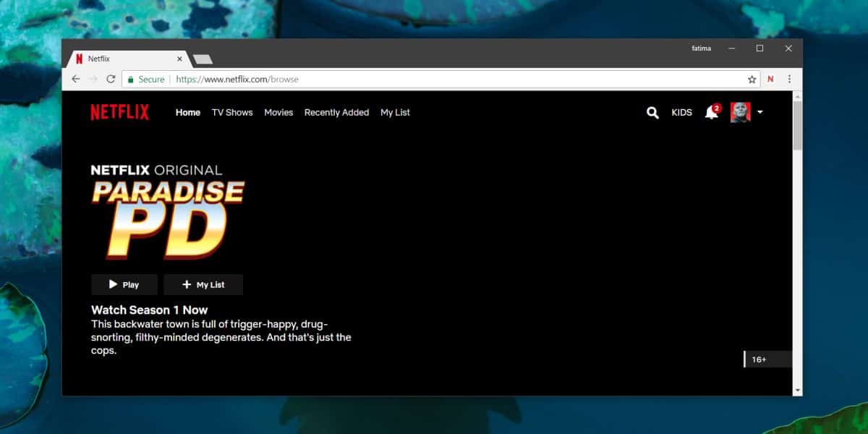Image resolution: width=868 pixels, height=434 pixels.
Task: Click the 16+ maturity rating badge
Action: tap(760, 359)
